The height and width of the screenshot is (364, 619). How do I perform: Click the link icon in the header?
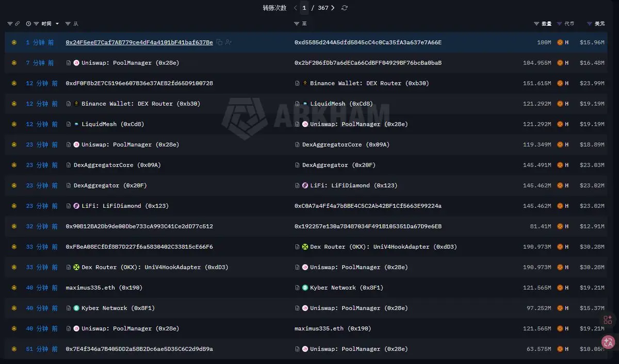[17, 24]
